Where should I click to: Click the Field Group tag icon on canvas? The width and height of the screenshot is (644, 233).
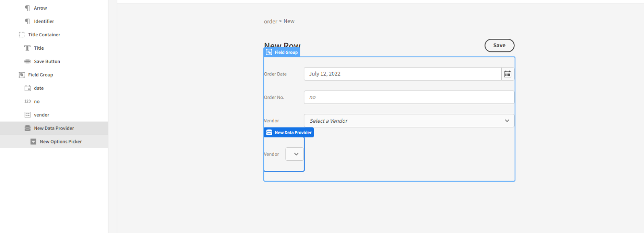pos(269,52)
